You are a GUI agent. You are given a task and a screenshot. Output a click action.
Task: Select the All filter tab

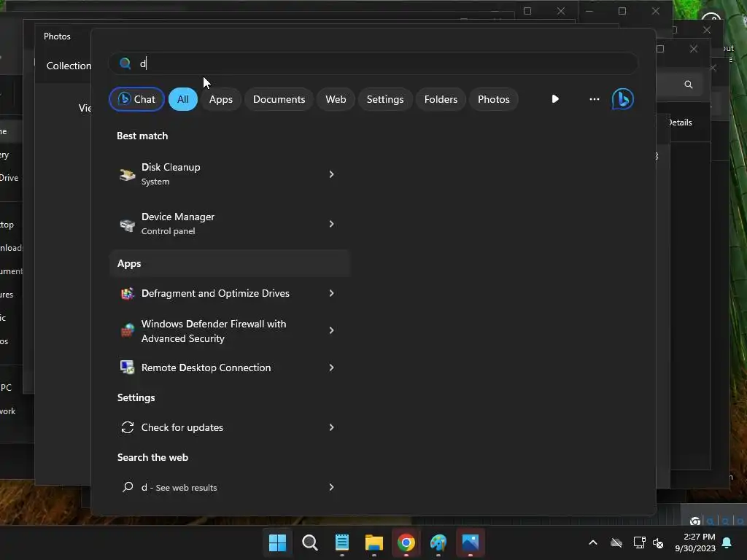pyautogui.click(x=183, y=99)
